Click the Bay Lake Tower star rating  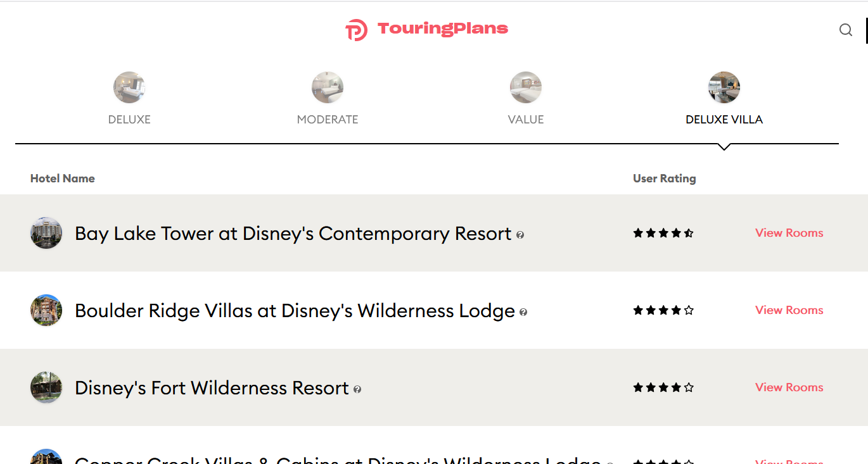pyautogui.click(x=663, y=233)
